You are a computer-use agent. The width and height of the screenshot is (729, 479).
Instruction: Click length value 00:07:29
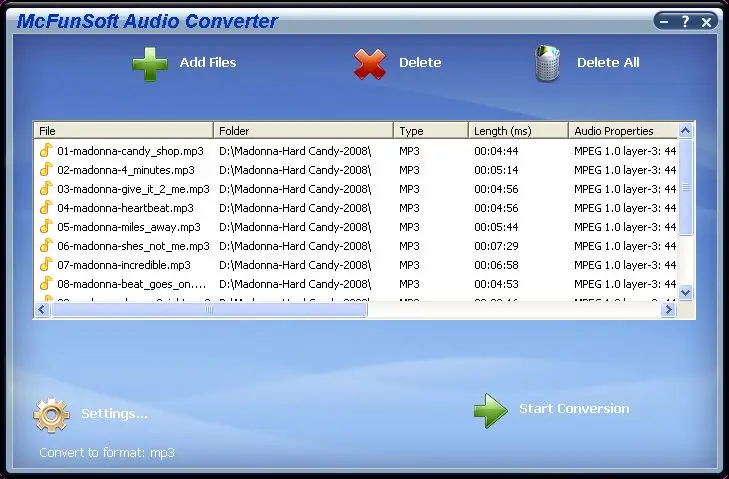[x=496, y=246]
